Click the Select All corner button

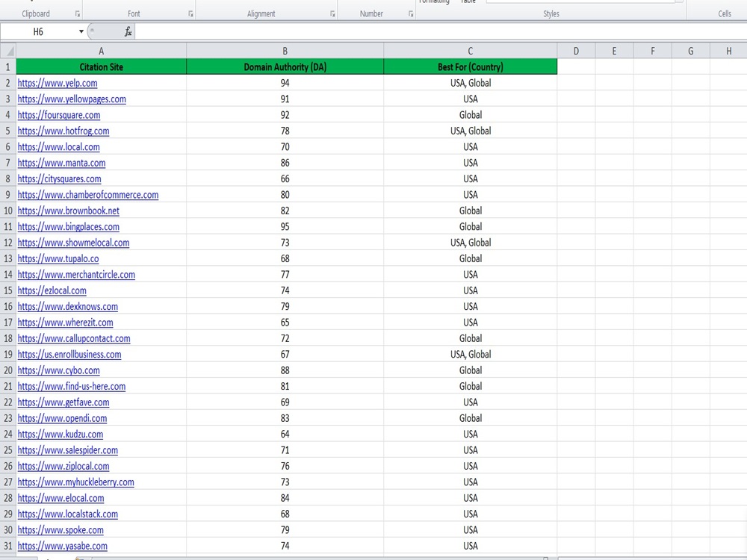[8, 51]
